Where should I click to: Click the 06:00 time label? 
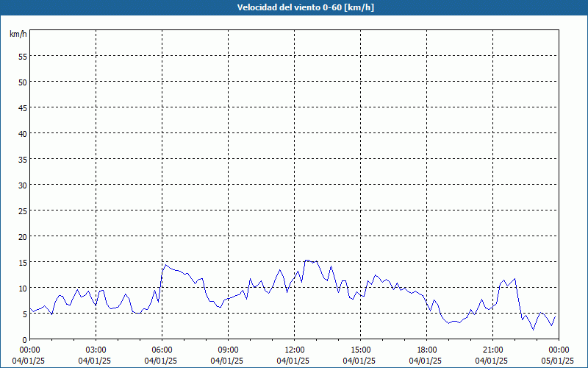click(162, 350)
